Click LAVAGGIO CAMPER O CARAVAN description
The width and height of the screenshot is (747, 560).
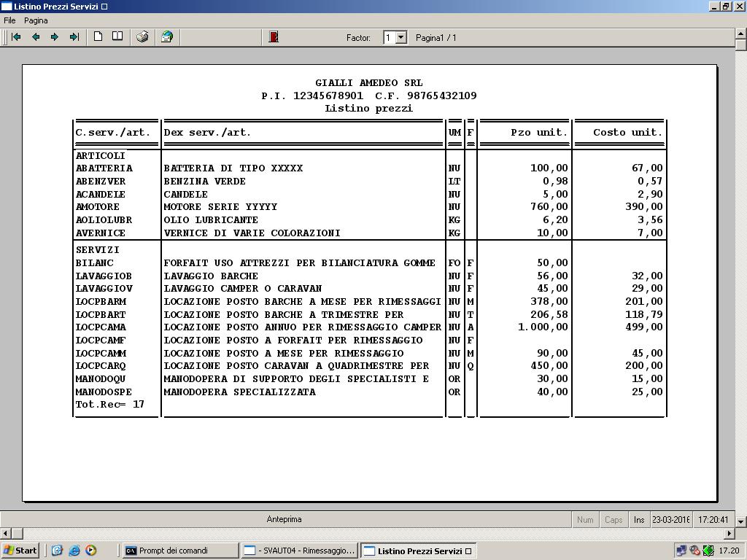pos(243,289)
